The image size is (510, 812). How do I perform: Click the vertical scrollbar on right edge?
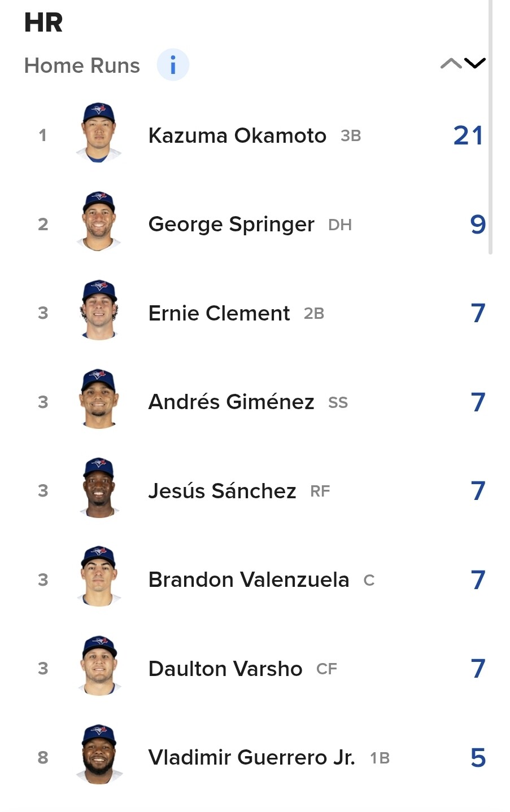(490, 127)
